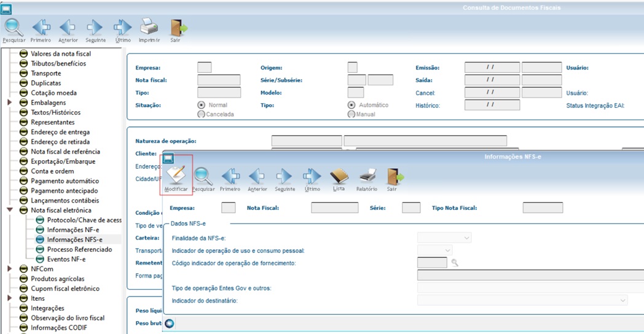Select Exportação/Embarque tree item

63,161
